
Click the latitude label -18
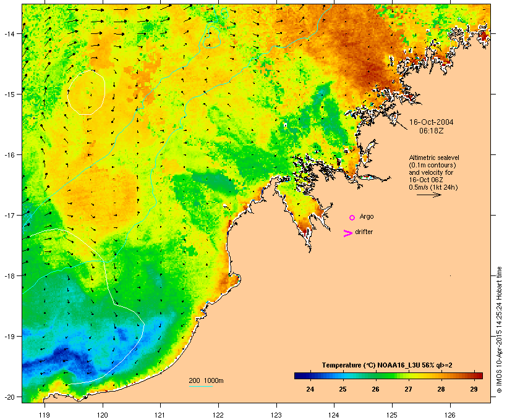click(x=9, y=275)
